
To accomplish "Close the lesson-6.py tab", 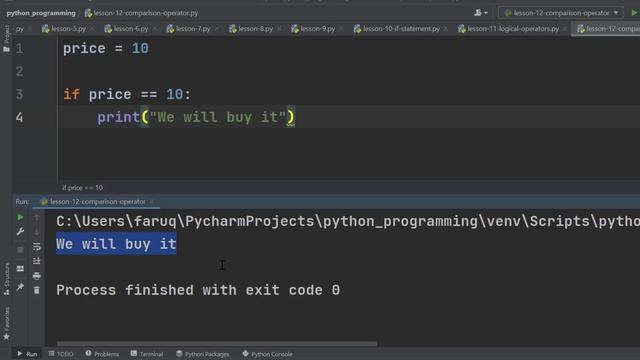I will point(155,29).
